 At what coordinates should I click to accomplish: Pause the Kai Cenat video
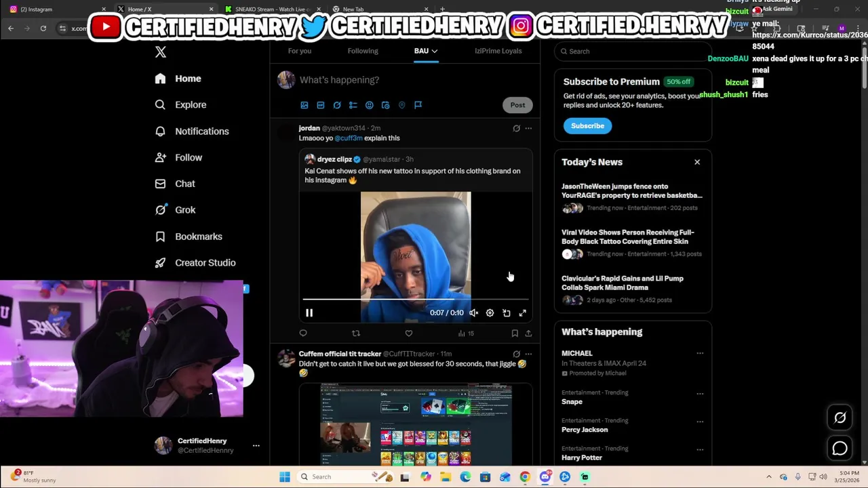(x=309, y=313)
